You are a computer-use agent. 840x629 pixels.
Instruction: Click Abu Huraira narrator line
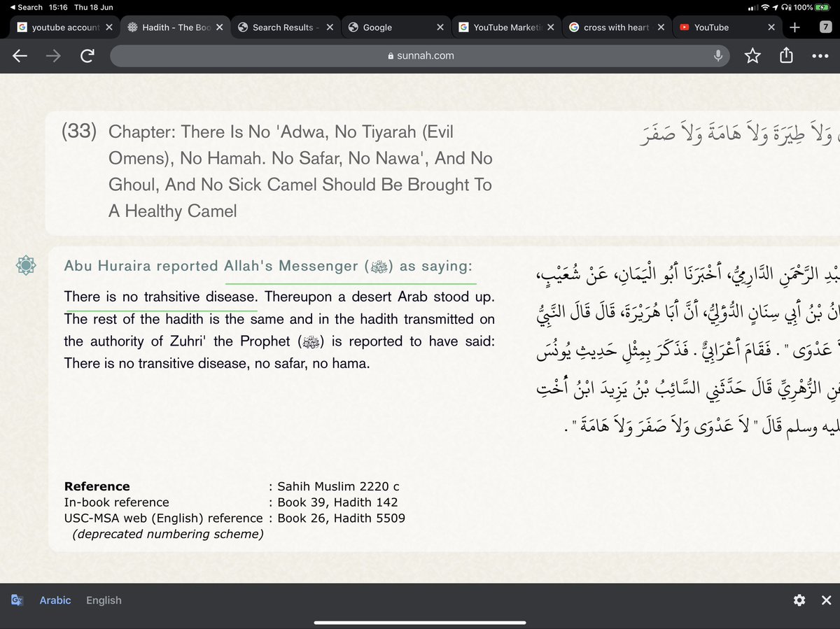[268, 266]
